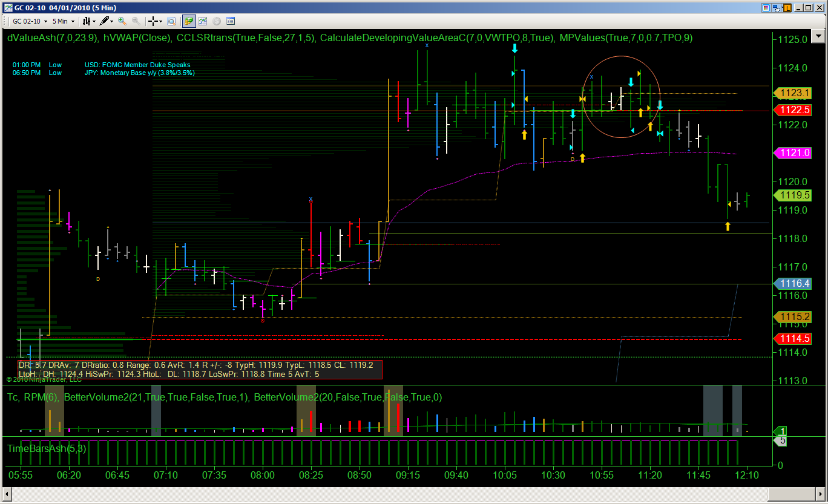Screen dimensions: 828x504
Task: Click the CL: 1119.2 value in info box
Action: point(352,365)
